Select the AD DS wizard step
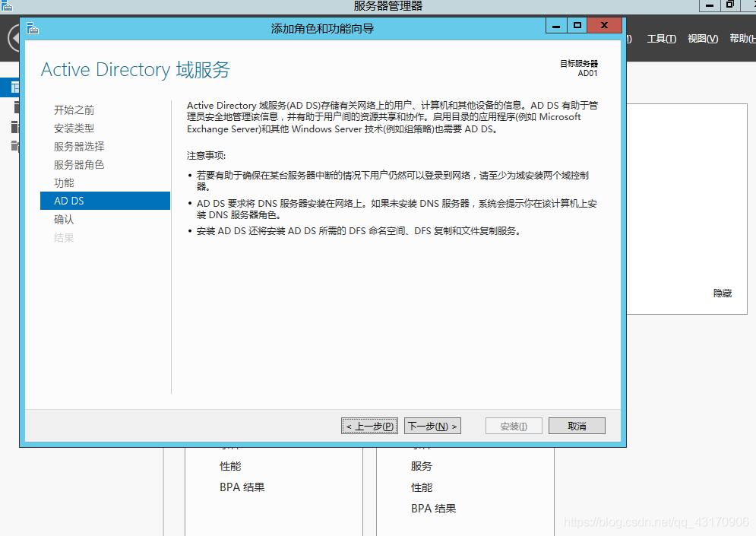756x536 pixels. 105,201
